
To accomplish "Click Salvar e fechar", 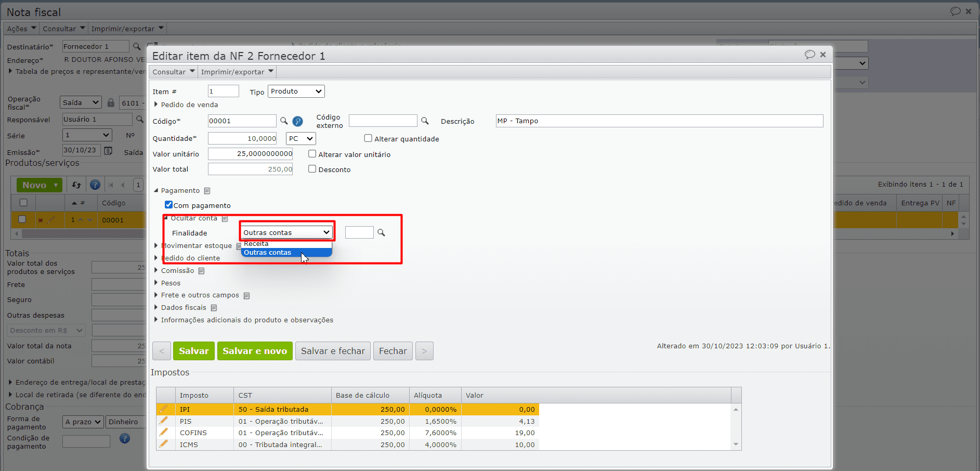I will click(333, 351).
